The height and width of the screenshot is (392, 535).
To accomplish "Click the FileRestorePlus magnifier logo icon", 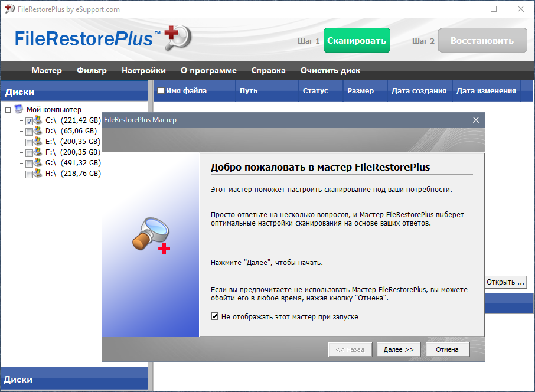I will click(x=178, y=38).
